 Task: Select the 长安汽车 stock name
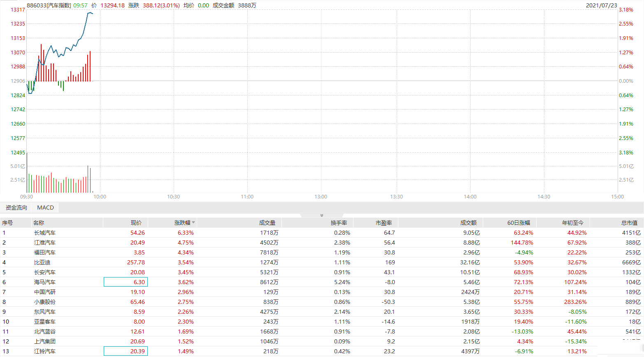tap(45, 272)
